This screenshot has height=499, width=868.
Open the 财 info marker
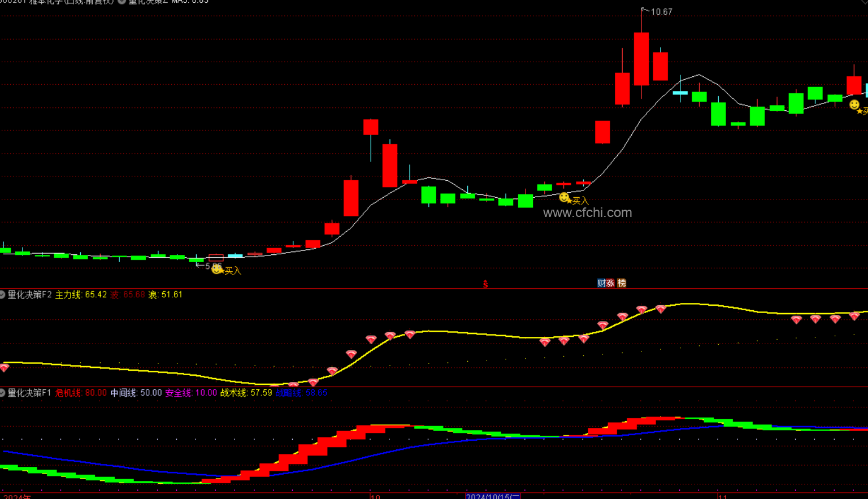(601, 283)
